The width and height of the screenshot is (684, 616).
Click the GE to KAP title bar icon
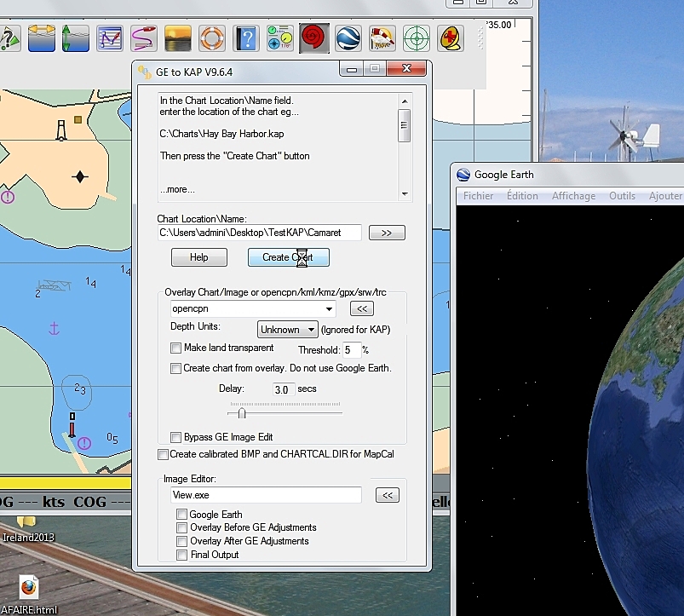(x=145, y=72)
